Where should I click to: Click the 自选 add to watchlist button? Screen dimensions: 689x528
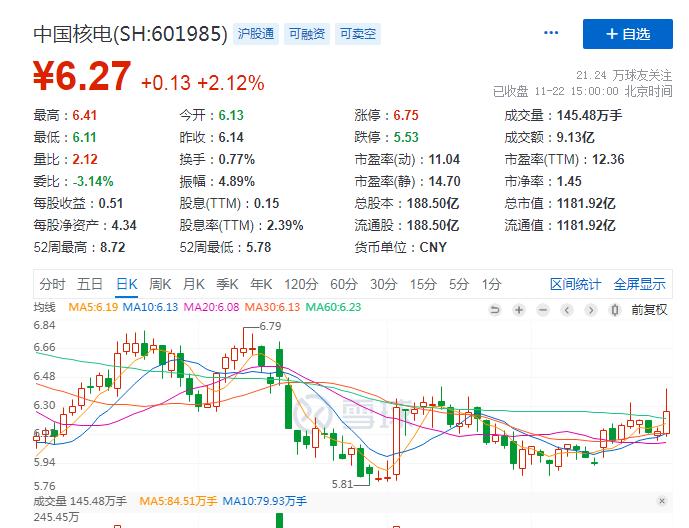coord(627,34)
